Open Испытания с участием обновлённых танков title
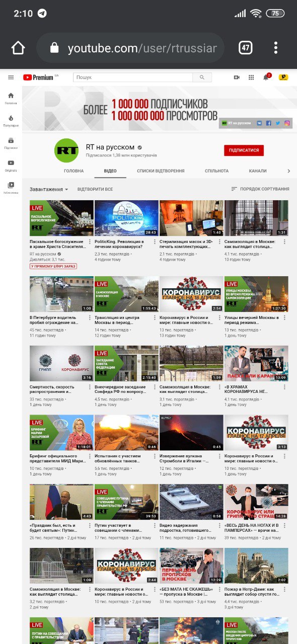This screenshot has width=297, height=644. [x=120, y=459]
